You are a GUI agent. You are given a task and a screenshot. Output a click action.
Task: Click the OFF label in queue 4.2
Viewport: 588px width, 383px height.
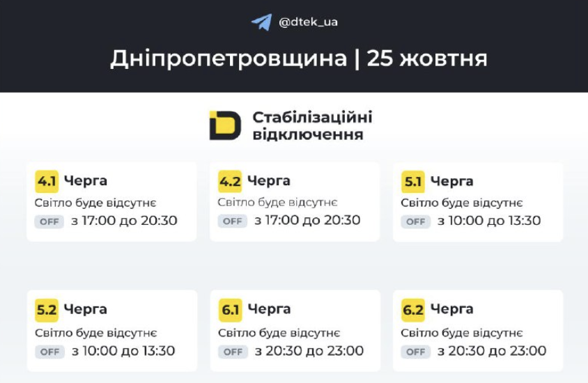click(233, 221)
